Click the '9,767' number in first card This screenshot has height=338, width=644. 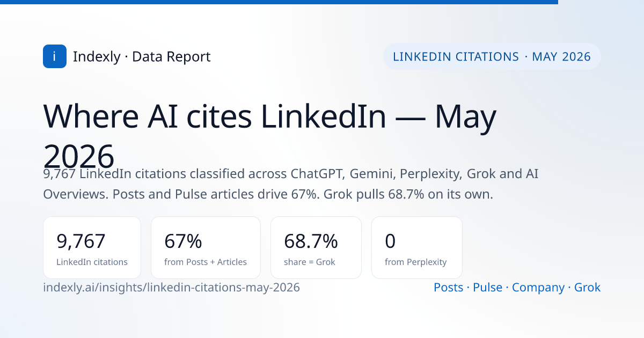click(x=81, y=241)
